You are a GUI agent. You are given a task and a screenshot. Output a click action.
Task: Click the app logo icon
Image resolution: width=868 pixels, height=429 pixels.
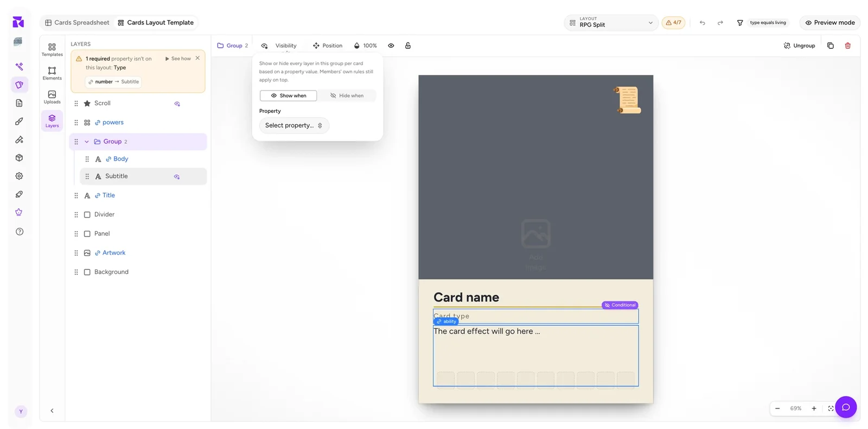pyautogui.click(x=18, y=22)
